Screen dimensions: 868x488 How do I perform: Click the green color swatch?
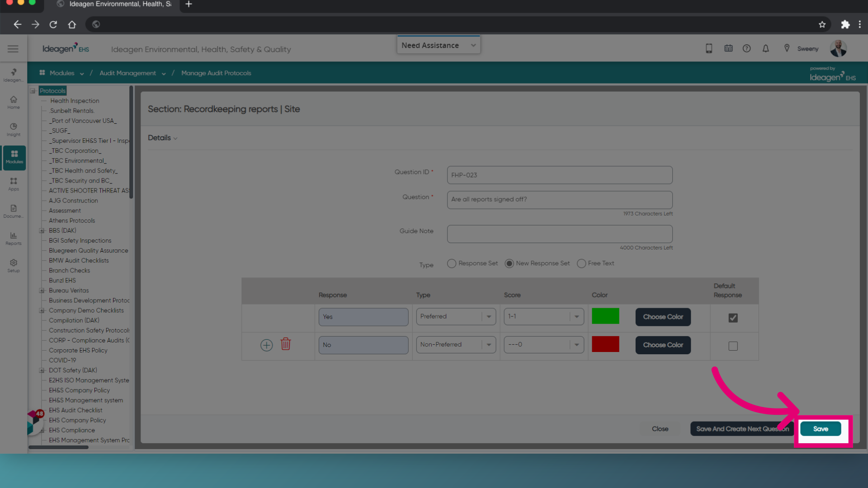click(x=605, y=316)
